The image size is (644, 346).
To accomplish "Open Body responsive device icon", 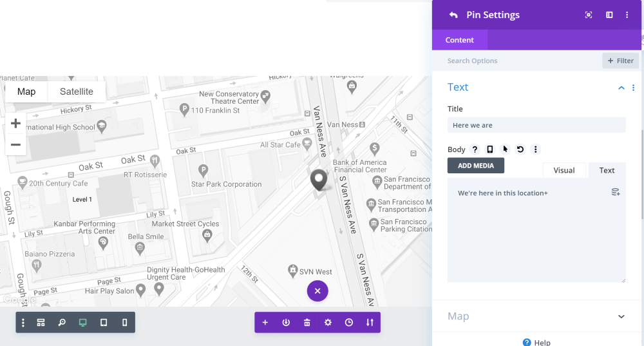I will point(490,149).
